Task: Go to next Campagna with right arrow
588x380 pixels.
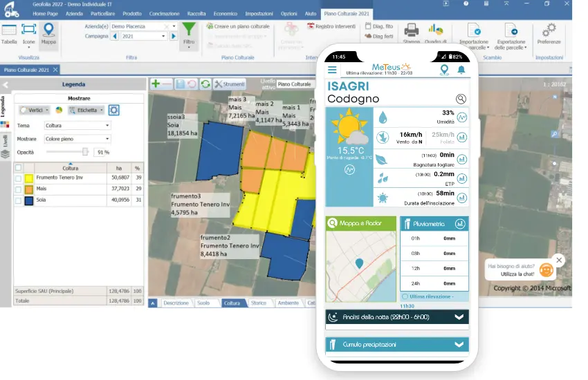Action: pos(173,37)
